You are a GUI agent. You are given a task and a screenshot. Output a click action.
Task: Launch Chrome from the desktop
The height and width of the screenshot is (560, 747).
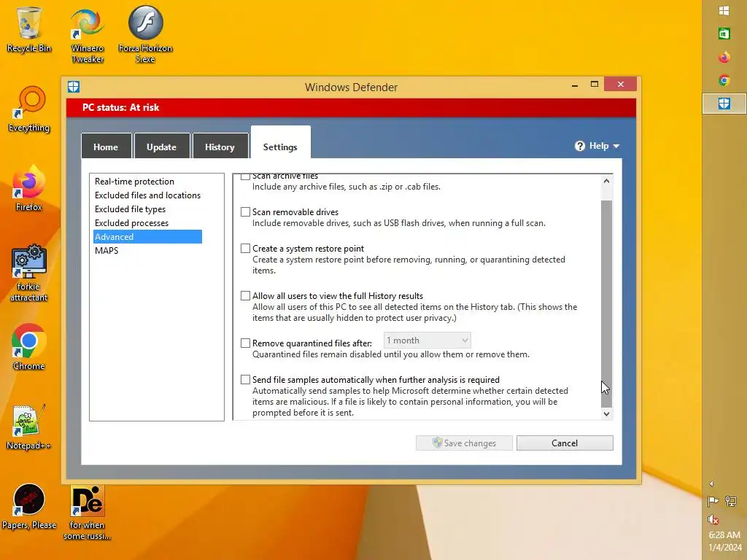pos(28,347)
